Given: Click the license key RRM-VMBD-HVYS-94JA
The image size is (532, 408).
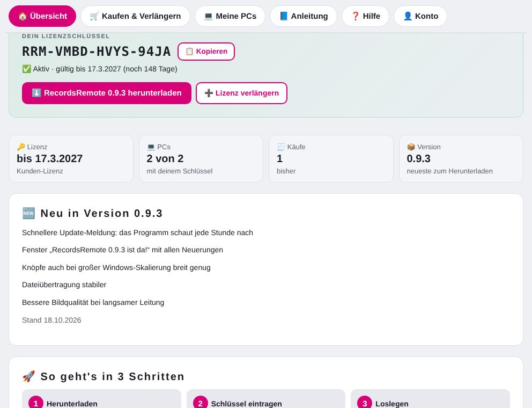Looking at the screenshot, I should [x=97, y=52].
